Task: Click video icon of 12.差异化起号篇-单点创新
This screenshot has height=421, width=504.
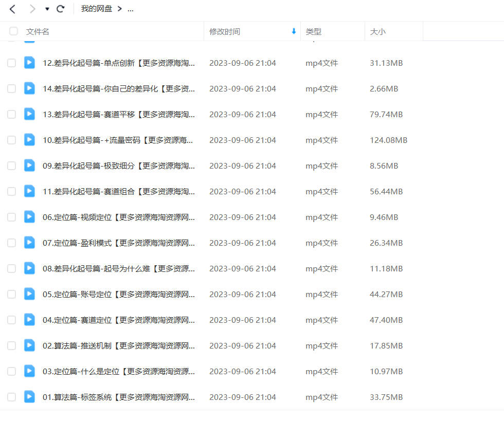Action: [x=29, y=62]
